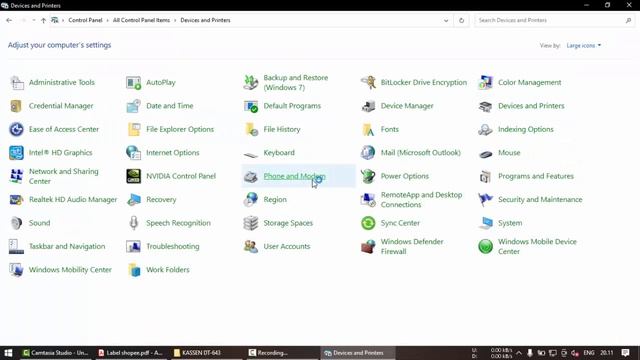The height and width of the screenshot is (360, 640).
Task: Open Storage Spaces link
Action: tap(288, 223)
